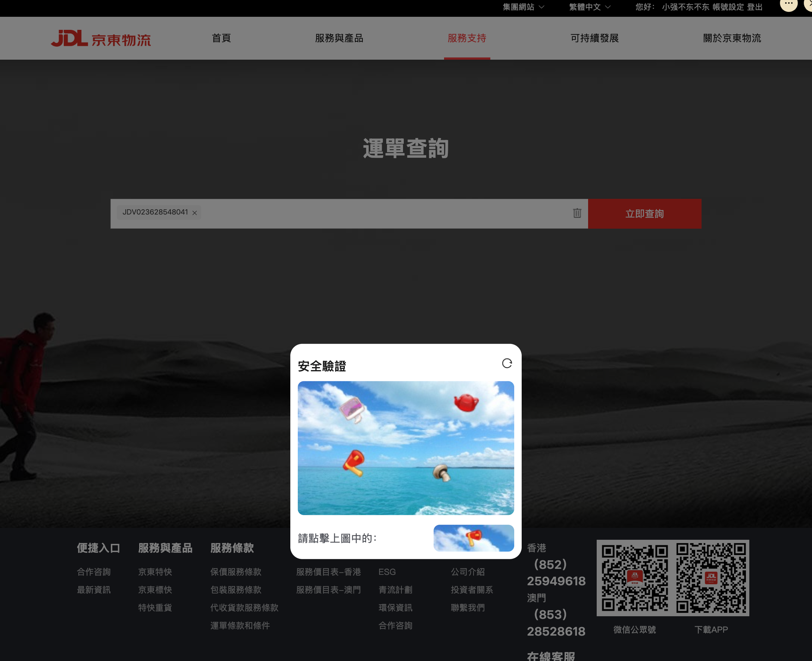Image resolution: width=812 pixels, height=661 pixels.
Task: Select the 可持續發展 navigation item
Action: point(594,38)
